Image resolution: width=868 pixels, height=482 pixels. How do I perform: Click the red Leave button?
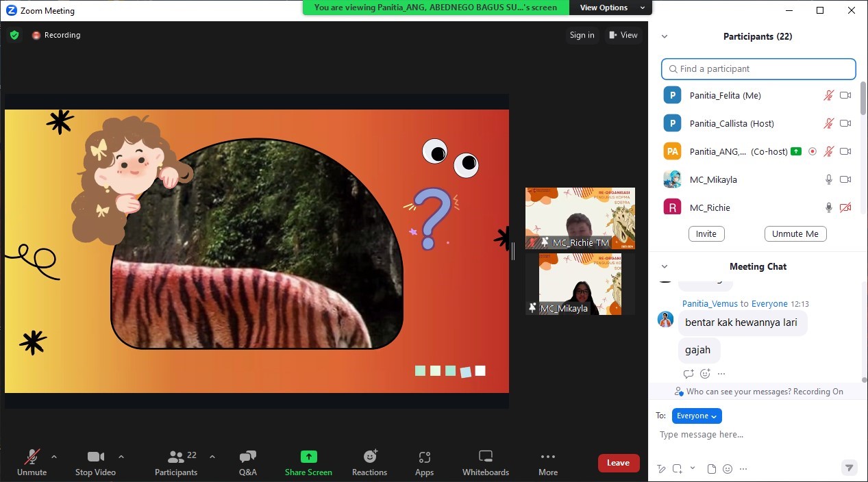click(618, 463)
